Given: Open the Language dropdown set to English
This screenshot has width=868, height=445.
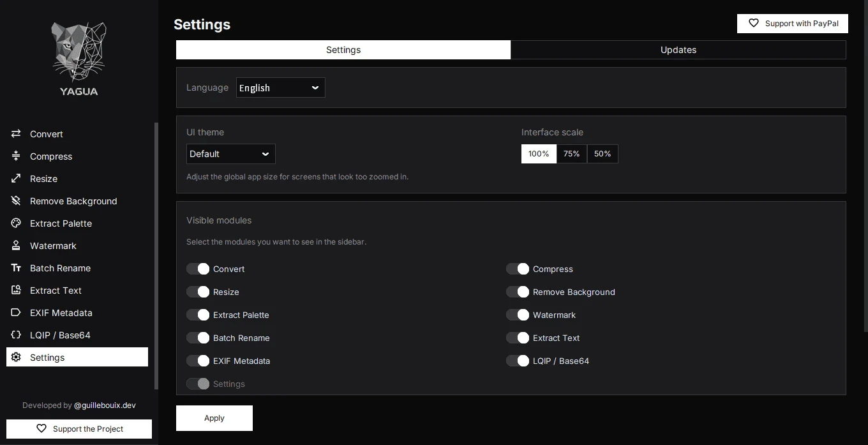Looking at the screenshot, I should click(281, 87).
